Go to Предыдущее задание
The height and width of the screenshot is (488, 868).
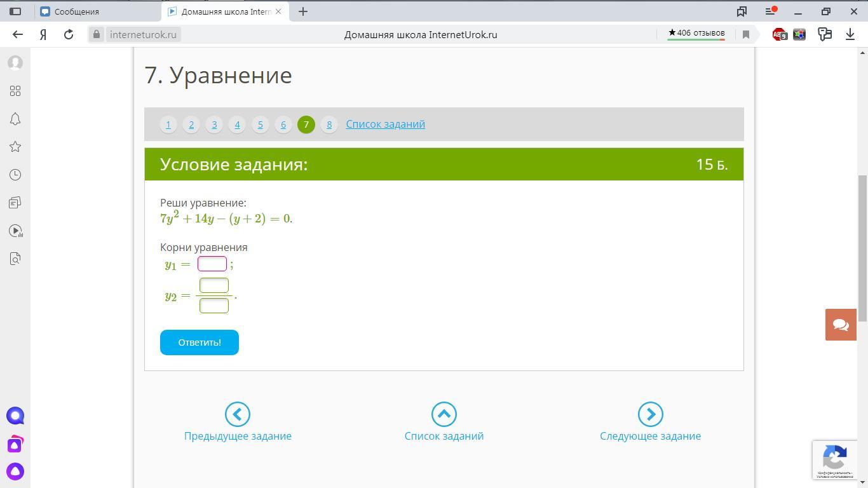tap(238, 423)
